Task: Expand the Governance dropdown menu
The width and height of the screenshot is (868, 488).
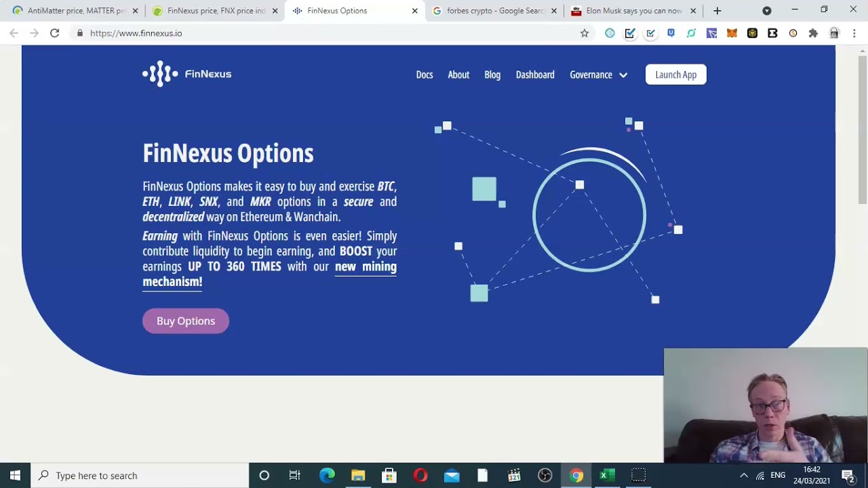Action: [x=598, y=75]
